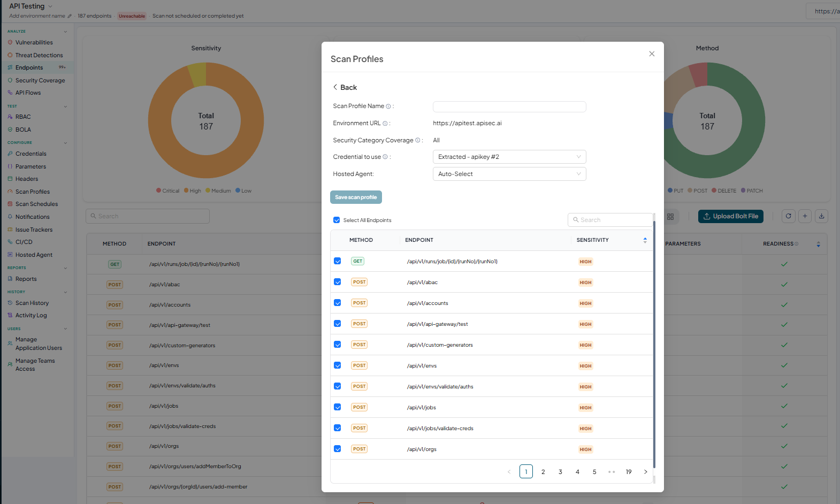Jump to page 19 of endpoints
Viewport: 840px width, 504px height.
coord(629,472)
